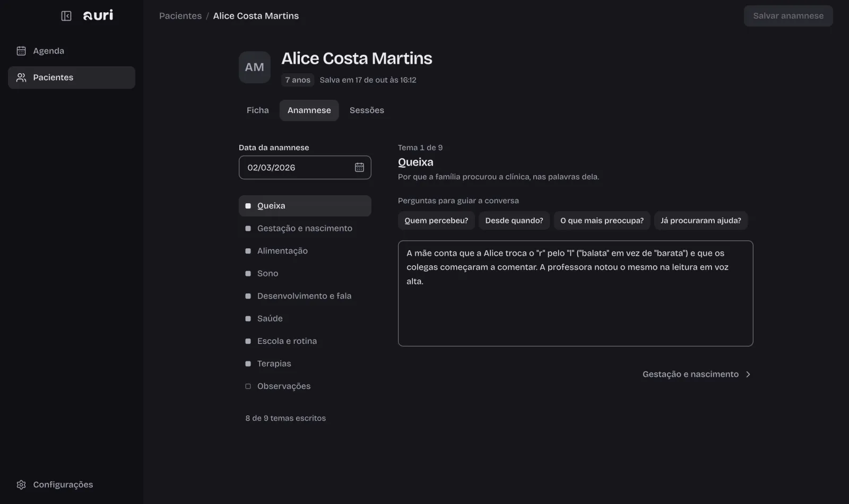Viewport: 849px width, 504px height.
Task: Open Configurações in the sidebar
Action: pyautogui.click(x=72, y=484)
